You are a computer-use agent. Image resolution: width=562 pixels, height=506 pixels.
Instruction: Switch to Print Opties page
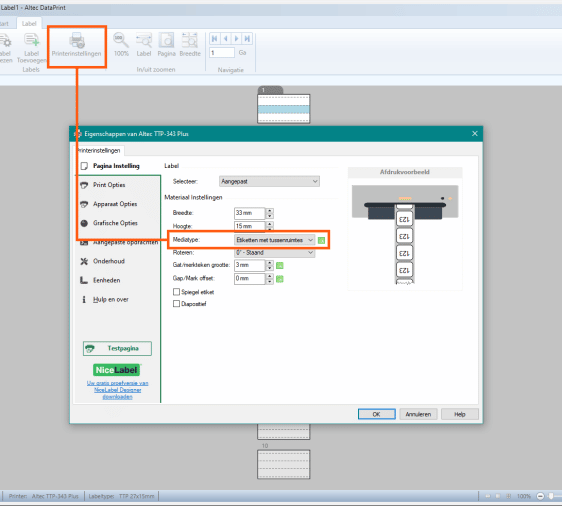coord(109,185)
